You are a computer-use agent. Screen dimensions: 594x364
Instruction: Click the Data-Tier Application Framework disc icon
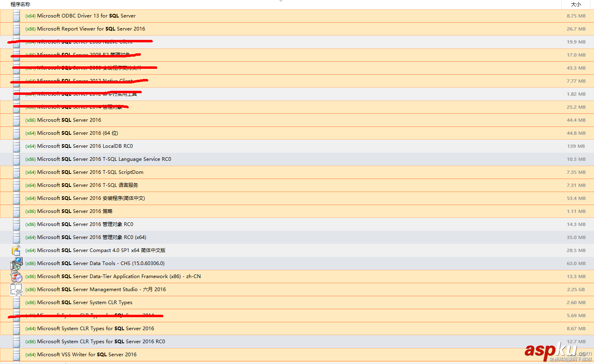tap(16, 276)
